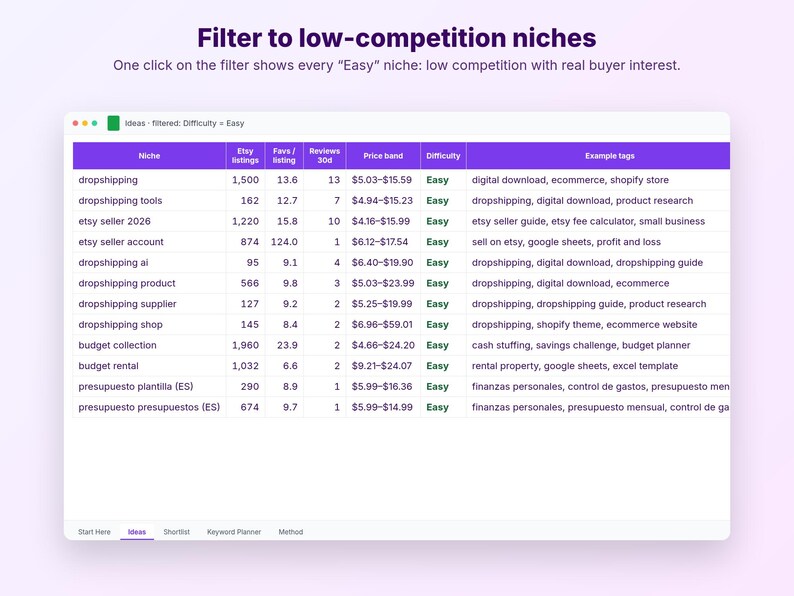Select the 'dropshipping' niche cell
The width and height of the screenshot is (794, 596).
(149, 180)
